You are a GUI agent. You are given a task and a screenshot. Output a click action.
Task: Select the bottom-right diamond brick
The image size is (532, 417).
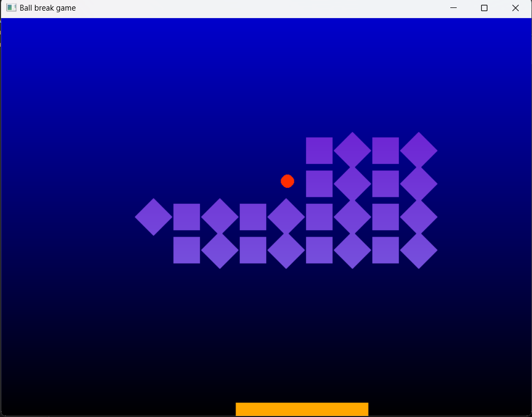pos(420,250)
